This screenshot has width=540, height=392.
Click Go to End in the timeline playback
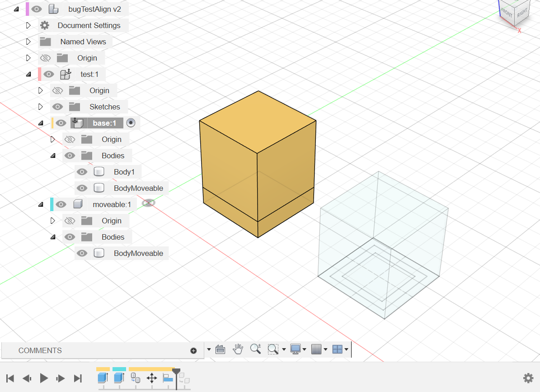77,378
